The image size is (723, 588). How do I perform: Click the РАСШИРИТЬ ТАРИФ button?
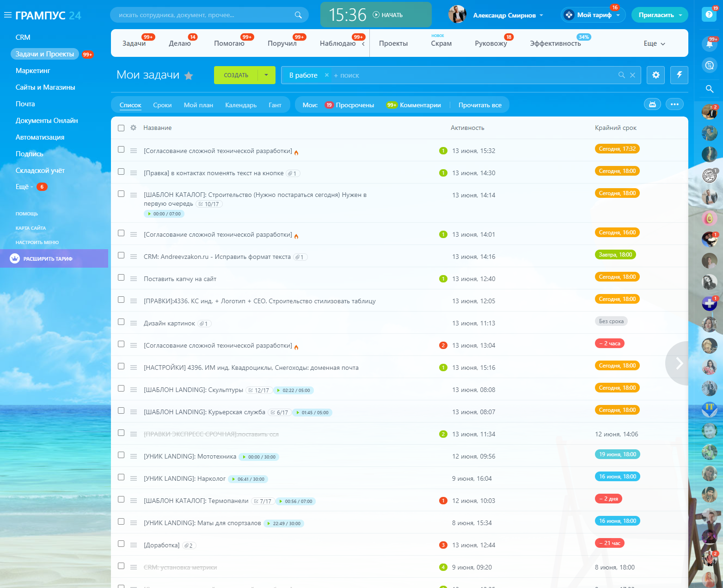(48, 259)
